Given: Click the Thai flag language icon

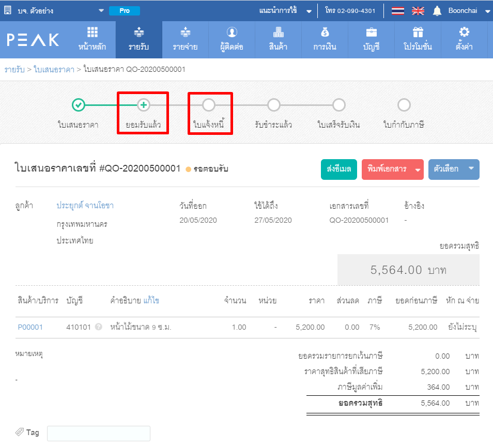Looking at the screenshot, I should [x=397, y=11].
